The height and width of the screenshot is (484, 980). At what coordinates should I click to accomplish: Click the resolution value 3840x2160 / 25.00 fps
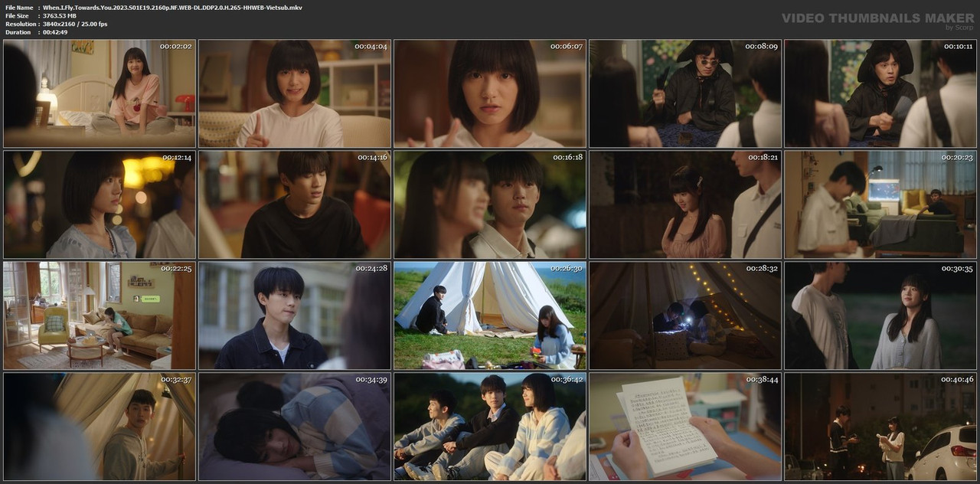[x=75, y=24]
